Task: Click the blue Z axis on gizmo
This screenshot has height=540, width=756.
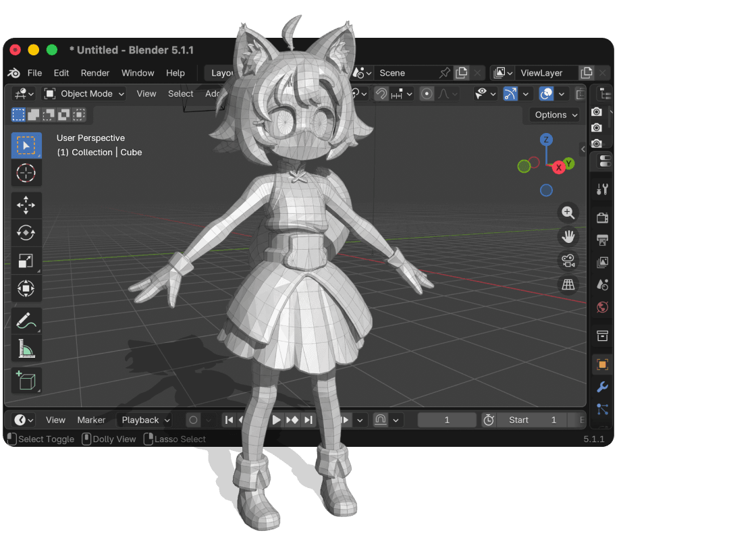Action: click(x=546, y=140)
